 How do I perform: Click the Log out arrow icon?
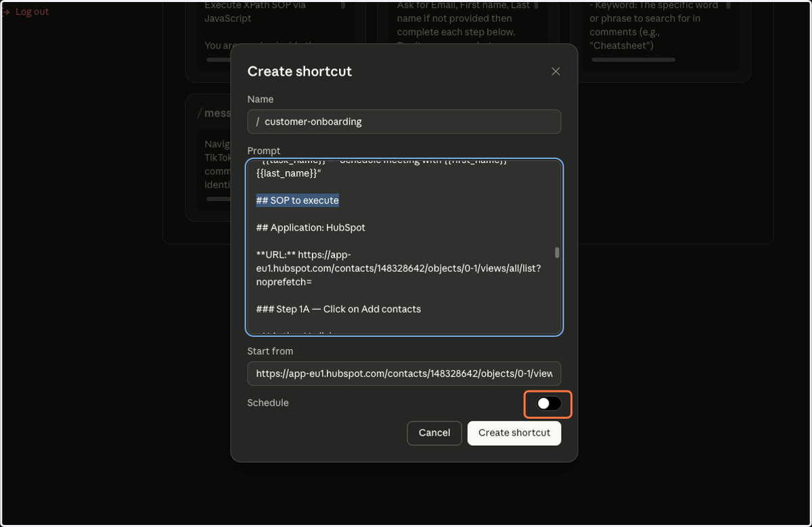pos(5,12)
